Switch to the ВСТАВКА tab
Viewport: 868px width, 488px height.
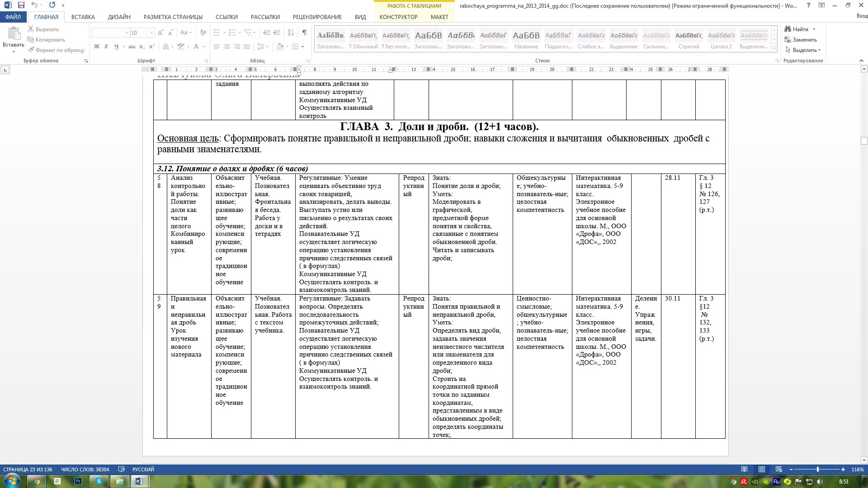point(83,17)
